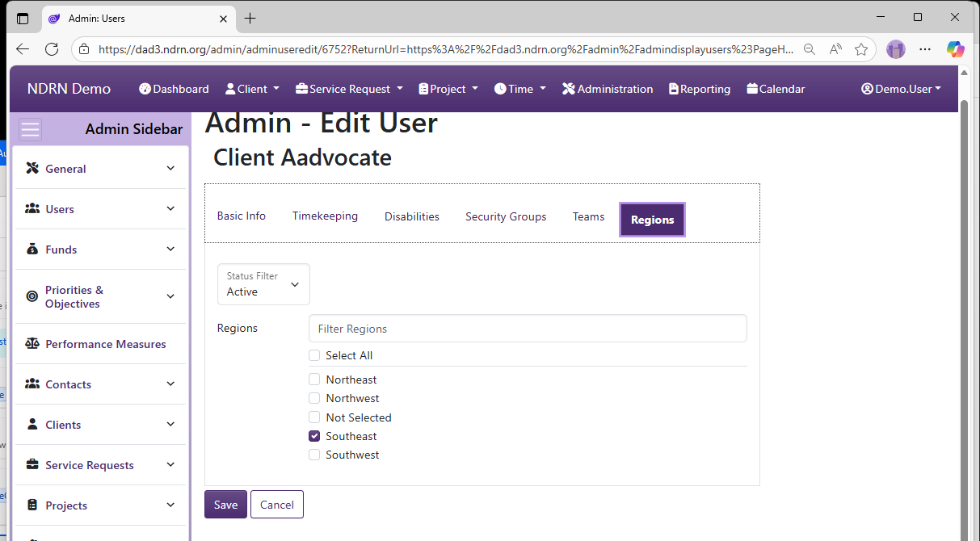The image size is (980, 541).
Task: Check the Not Selected region checkbox
Action: point(314,417)
